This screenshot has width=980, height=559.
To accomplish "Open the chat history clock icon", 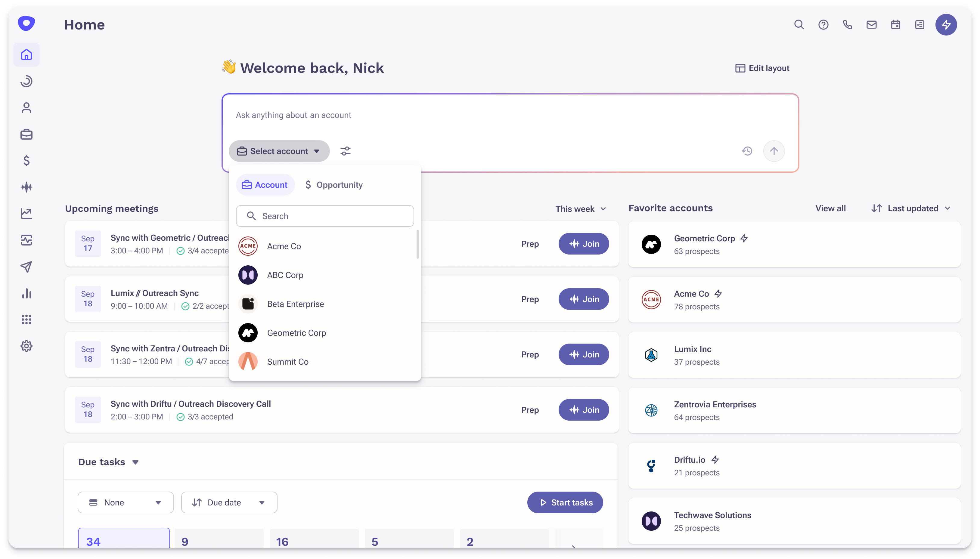I will [x=746, y=151].
